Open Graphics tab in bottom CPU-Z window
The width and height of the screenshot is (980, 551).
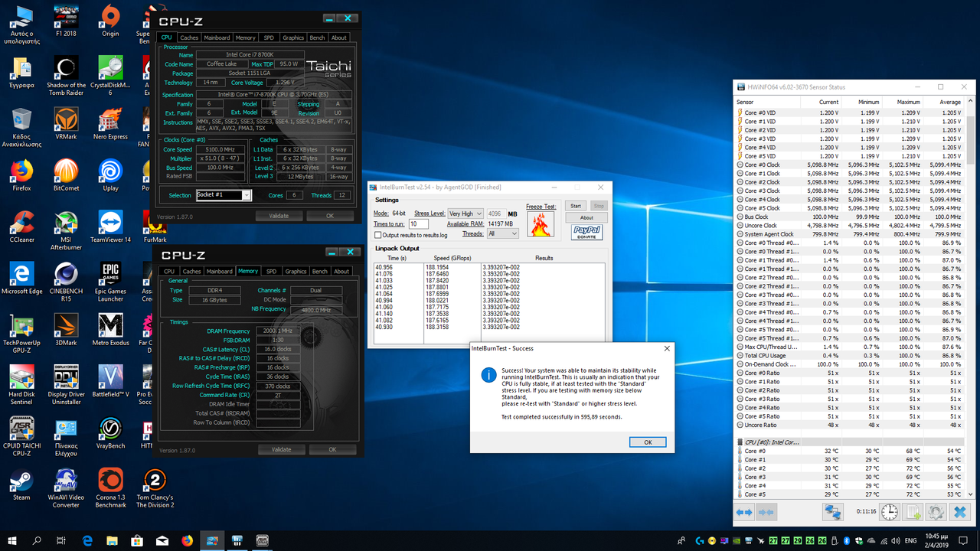coord(296,271)
